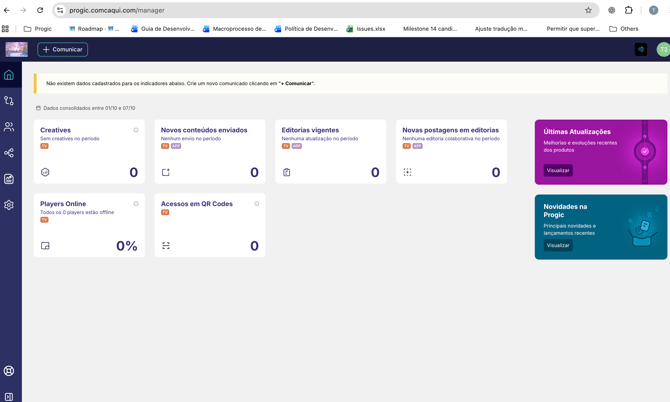The image size is (670, 402).
Task: Click the TV tag on Creatives card
Action: 44,146
